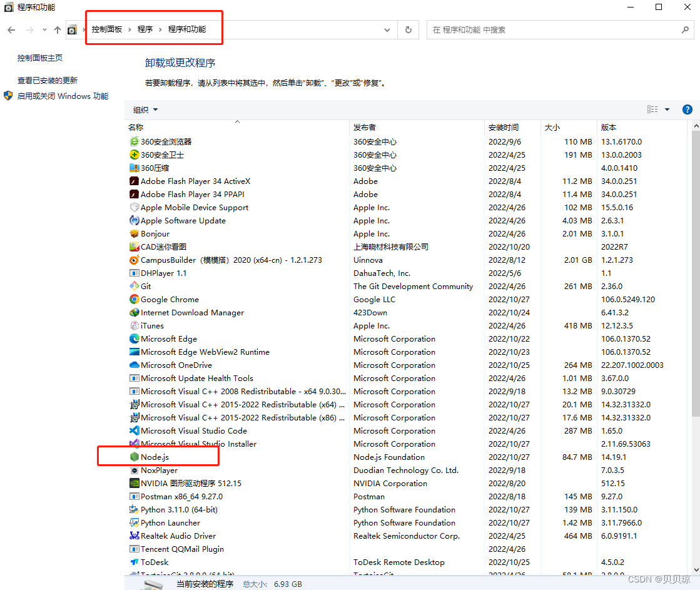The height and width of the screenshot is (590, 700).
Task: Click the NVIDIA 图形驱动程序 icon
Action: 134,483
